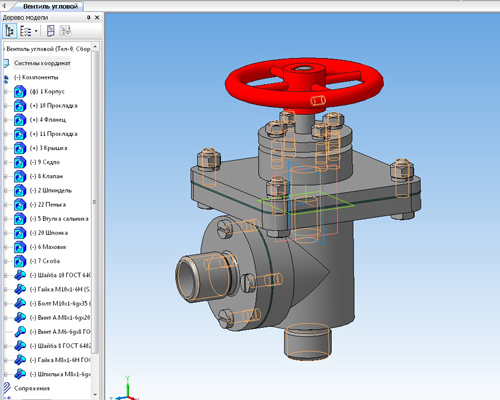Image resolution: width=500 pixels, height=400 pixels.
Task: Select the Винт А.М6-6gх8 row
Action: pyautogui.click(x=60, y=332)
